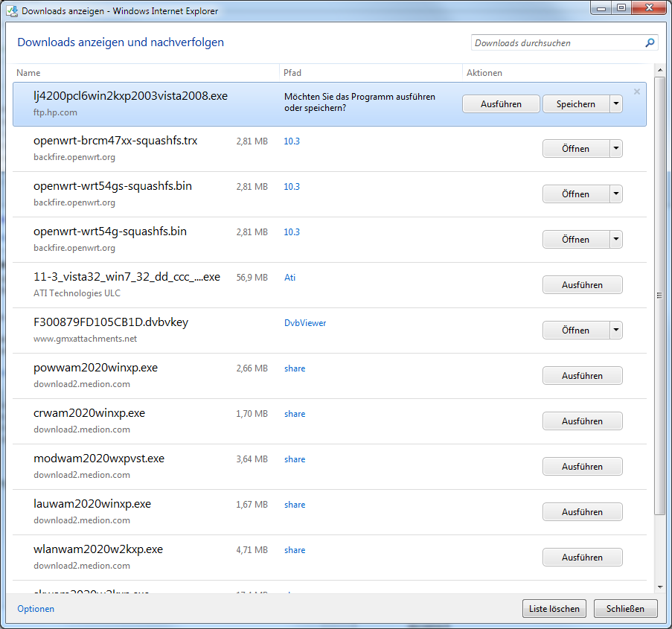Expand the Speichern dropdown arrow
This screenshot has width=672, height=629.
[616, 103]
